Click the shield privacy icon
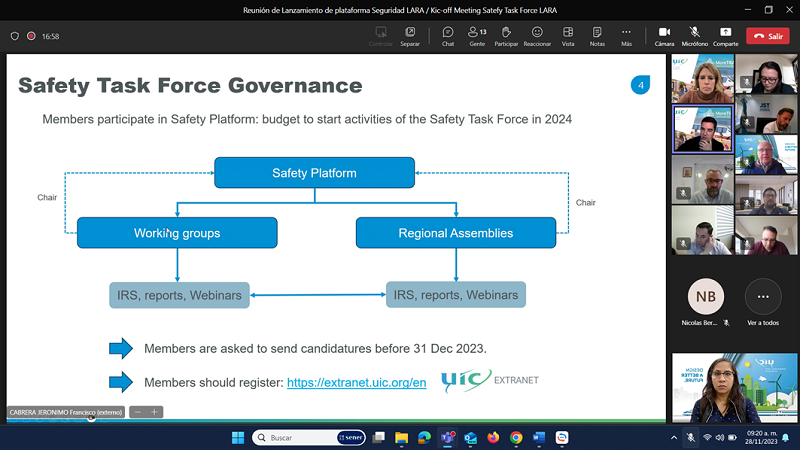 (x=15, y=36)
